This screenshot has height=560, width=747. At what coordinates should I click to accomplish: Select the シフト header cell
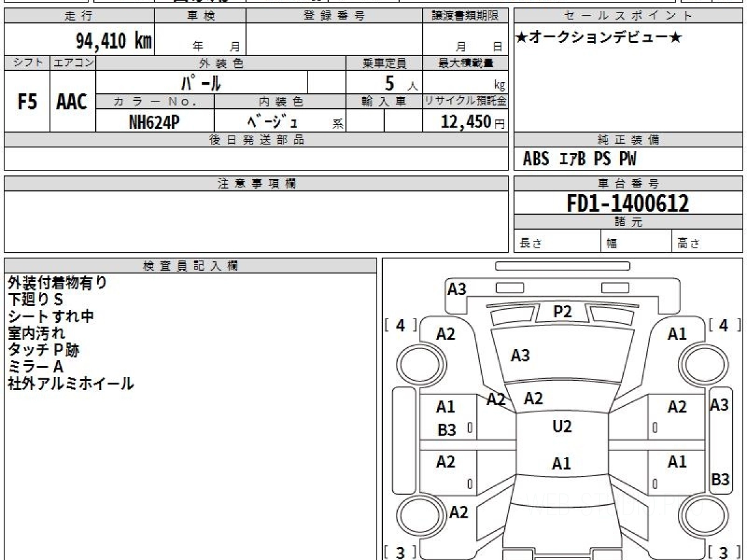click(x=27, y=63)
